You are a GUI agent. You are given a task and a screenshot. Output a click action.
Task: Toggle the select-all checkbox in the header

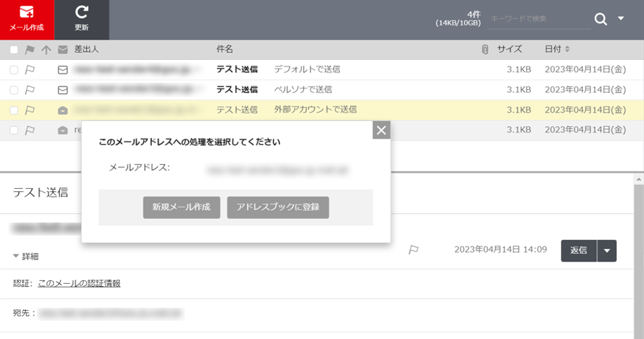14,49
